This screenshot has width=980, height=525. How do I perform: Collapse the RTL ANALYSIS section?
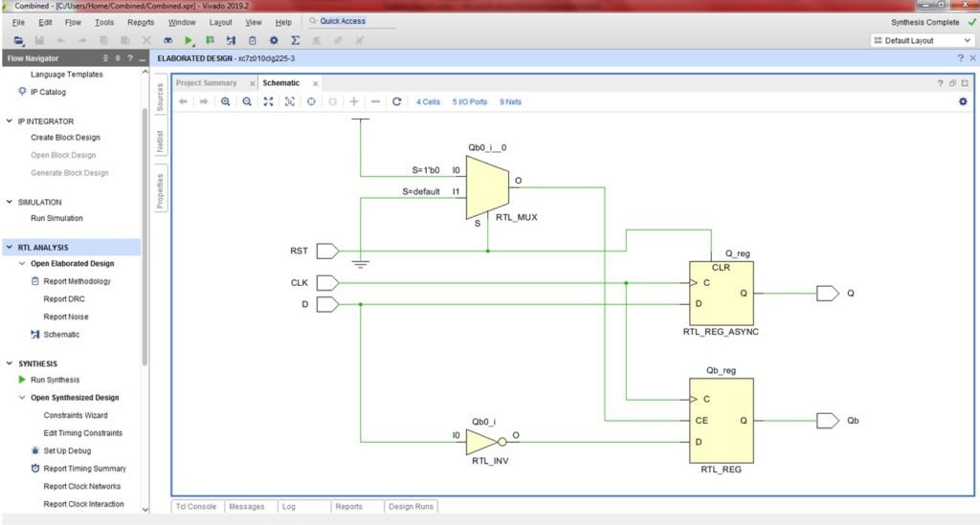pyautogui.click(x=10, y=248)
